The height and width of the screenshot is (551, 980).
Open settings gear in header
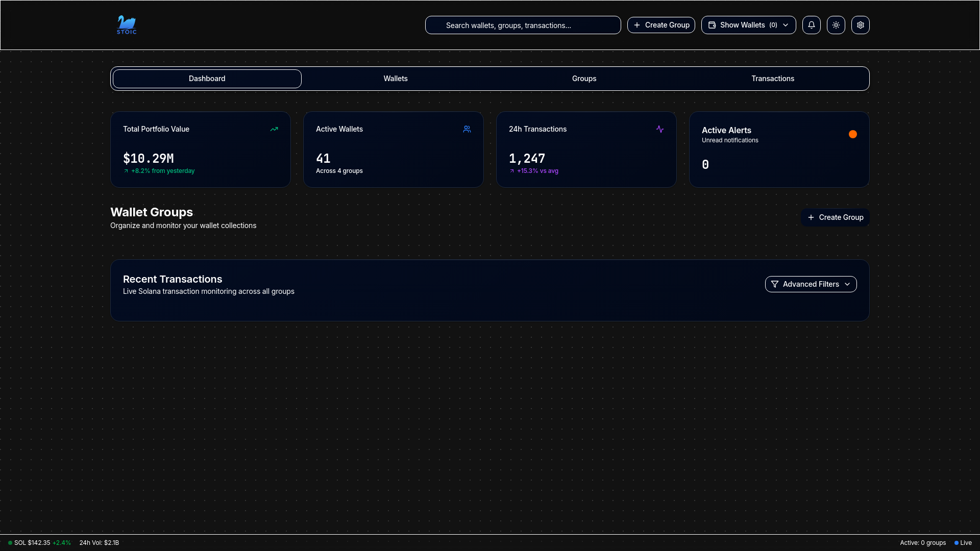(860, 25)
